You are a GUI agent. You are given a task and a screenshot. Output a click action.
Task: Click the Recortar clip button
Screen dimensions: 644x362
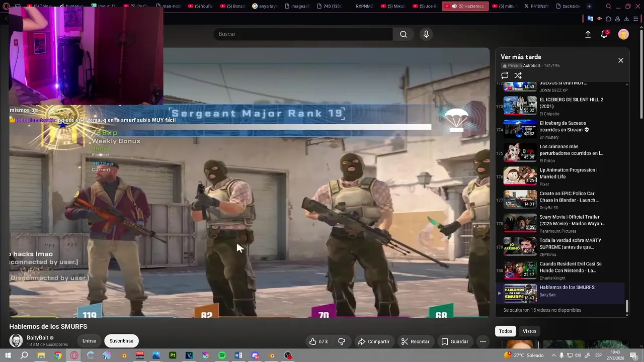[x=415, y=341]
